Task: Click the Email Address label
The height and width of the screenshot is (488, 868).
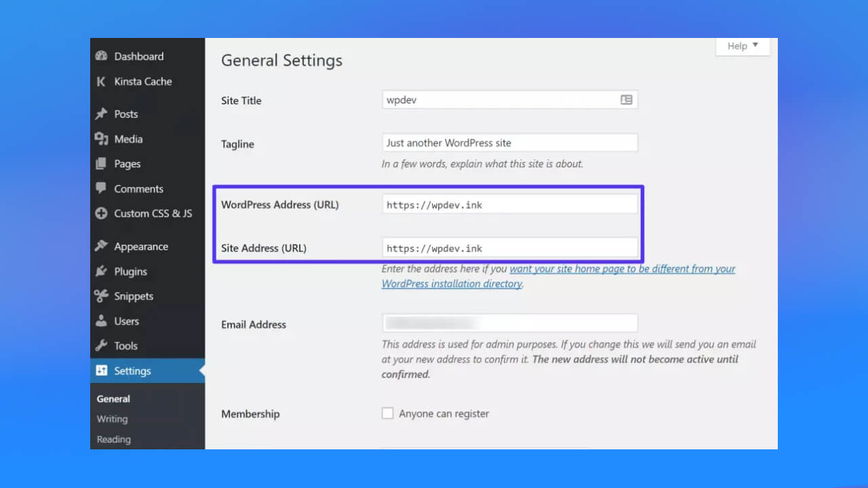Action: click(254, 325)
